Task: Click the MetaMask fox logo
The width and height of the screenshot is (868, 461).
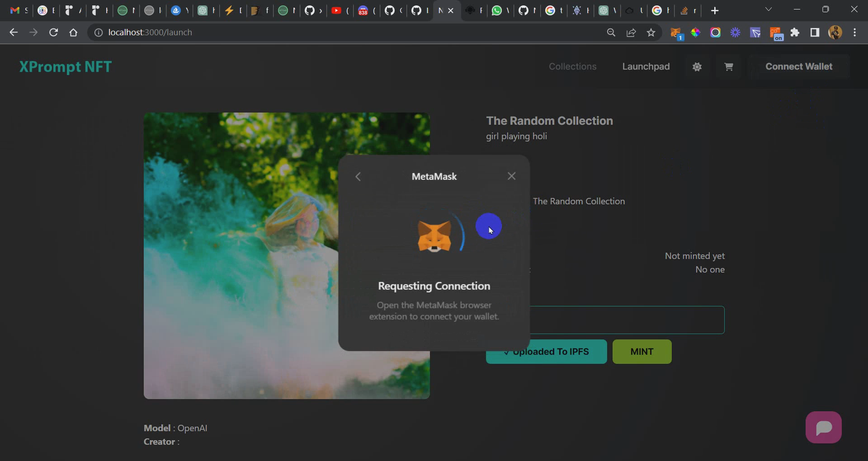Action: click(x=434, y=236)
